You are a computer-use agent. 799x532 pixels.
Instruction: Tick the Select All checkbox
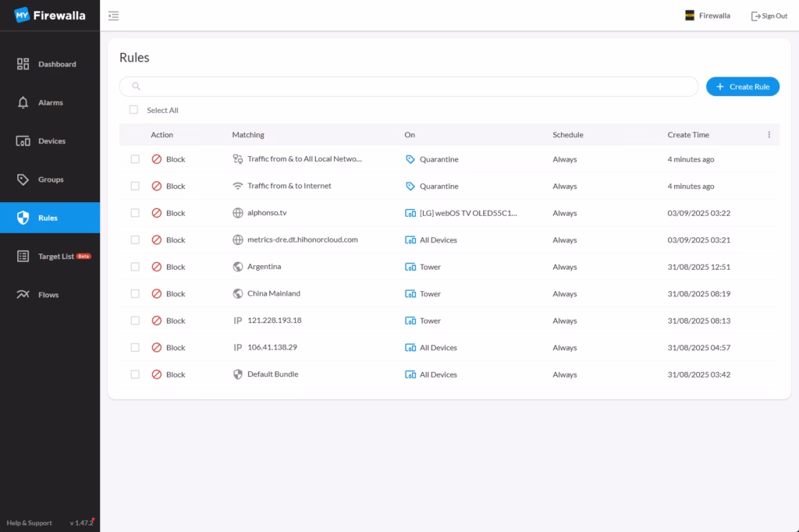tap(133, 110)
